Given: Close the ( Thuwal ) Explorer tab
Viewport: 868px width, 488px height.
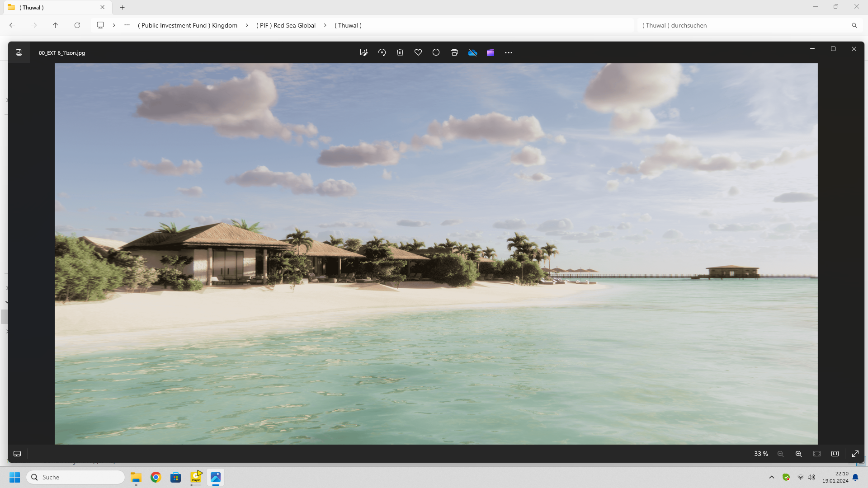Looking at the screenshot, I should click(103, 7).
